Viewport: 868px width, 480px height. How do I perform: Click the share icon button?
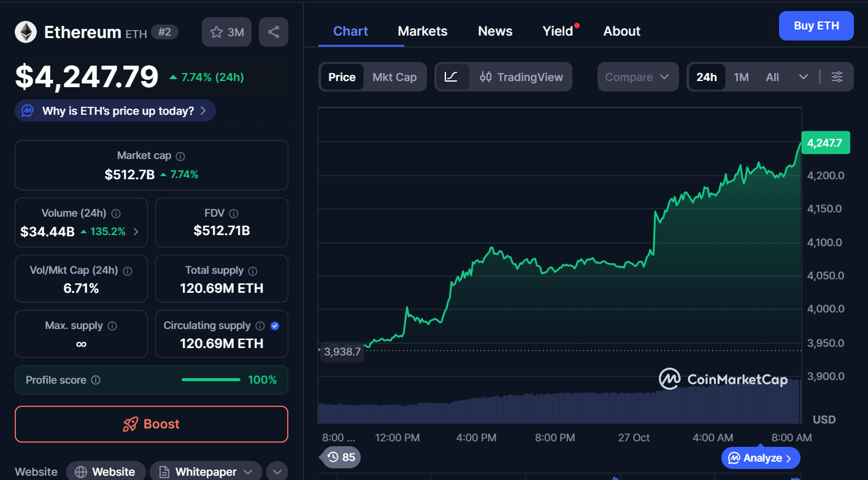[x=274, y=32]
